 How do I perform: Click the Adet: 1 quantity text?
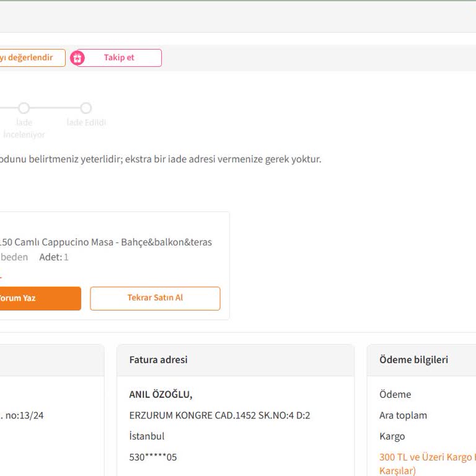coord(54,257)
